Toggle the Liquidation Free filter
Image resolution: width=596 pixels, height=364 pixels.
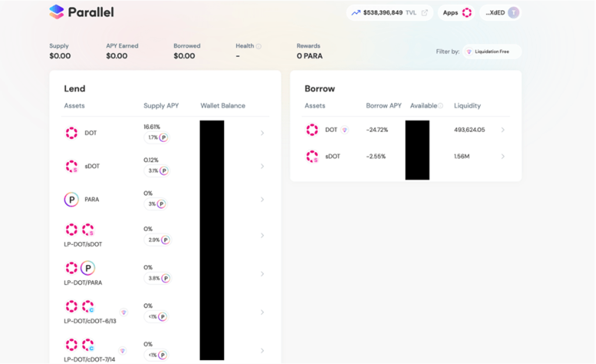[x=491, y=52]
